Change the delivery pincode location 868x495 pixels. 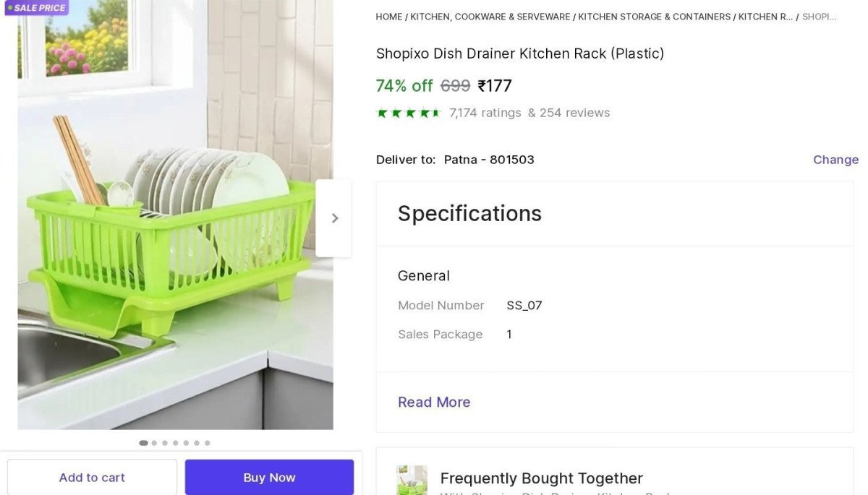coord(835,160)
